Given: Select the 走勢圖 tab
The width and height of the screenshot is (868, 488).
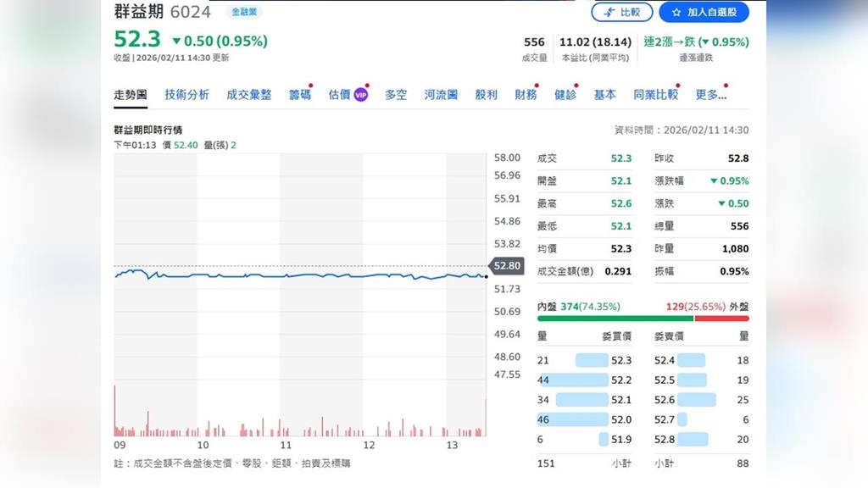Looking at the screenshot, I should 131,95.
